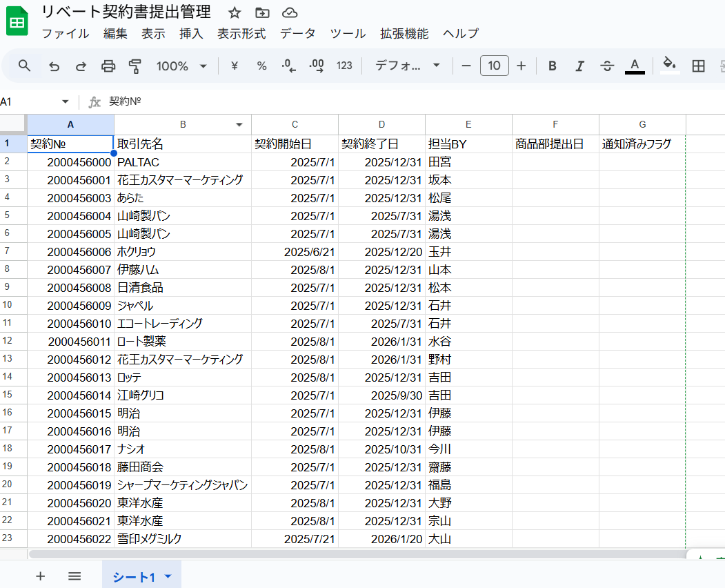The width and height of the screenshot is (725, 588).
Task: Click the font size field showing 10
Action: [x=495, y=66]
